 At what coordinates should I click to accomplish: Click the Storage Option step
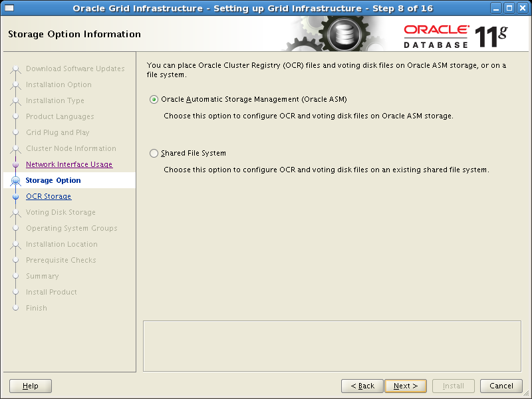(53, 180)
